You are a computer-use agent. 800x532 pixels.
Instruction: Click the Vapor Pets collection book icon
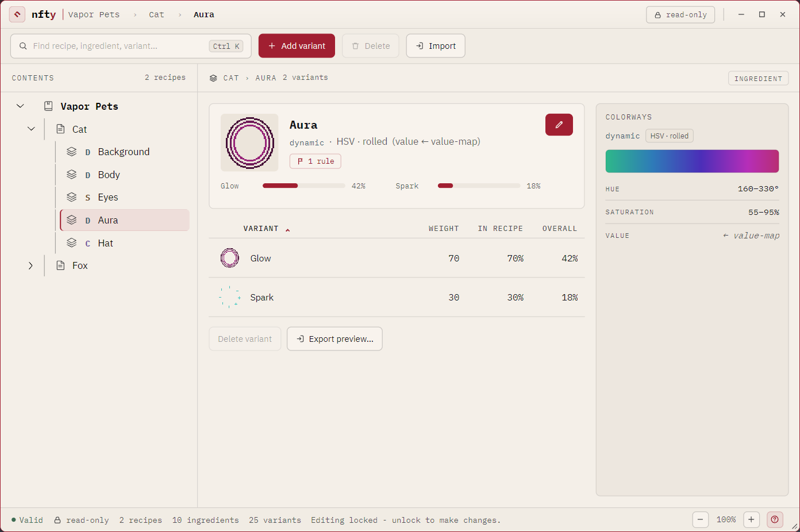click(x=49, y=106)
